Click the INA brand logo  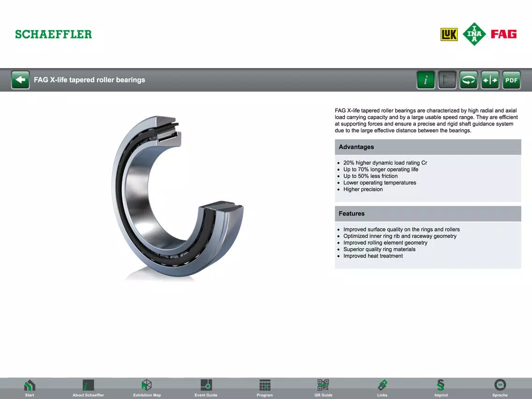(x=474, y=34)
